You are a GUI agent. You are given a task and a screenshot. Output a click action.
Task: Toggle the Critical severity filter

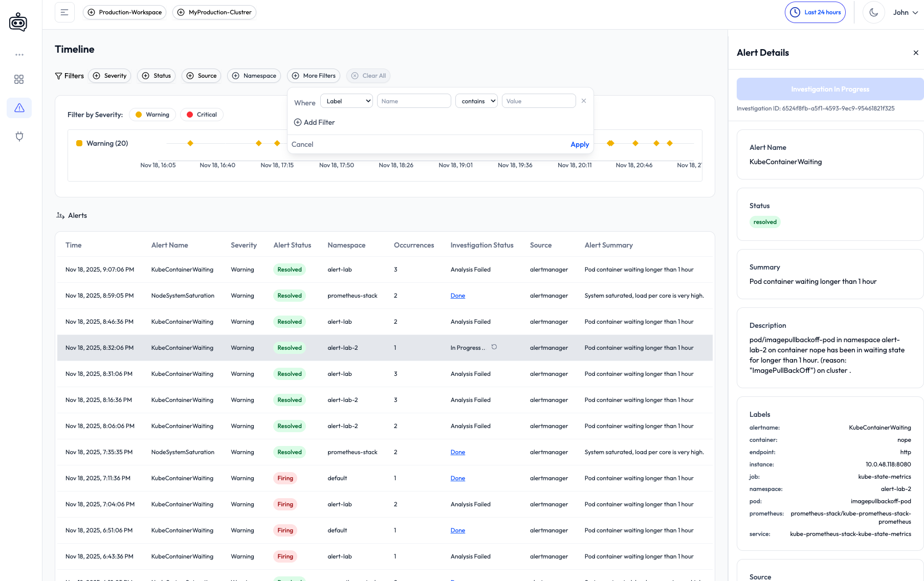tap(202, 115)
